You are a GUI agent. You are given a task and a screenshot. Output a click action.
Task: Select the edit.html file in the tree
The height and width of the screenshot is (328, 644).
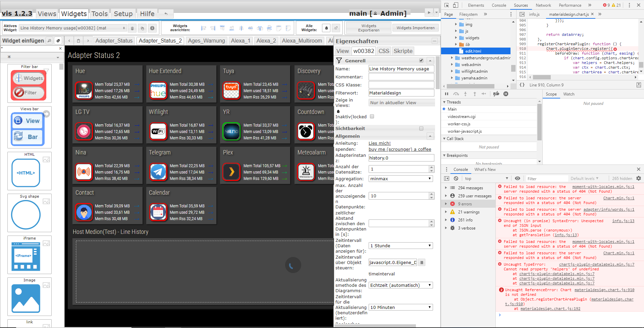pos(473,51)
